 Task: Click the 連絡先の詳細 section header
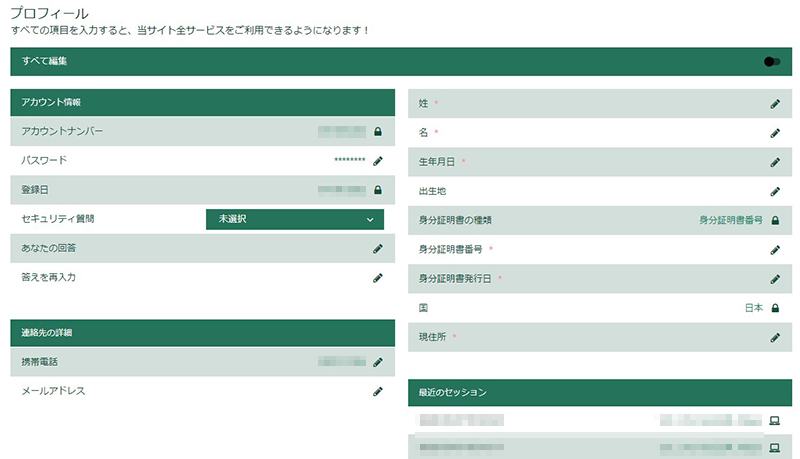click(x=203, y=333)
